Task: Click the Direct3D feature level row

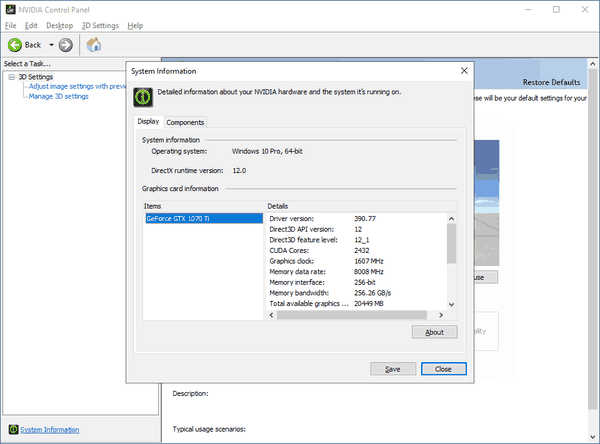Action: point(356,240)
